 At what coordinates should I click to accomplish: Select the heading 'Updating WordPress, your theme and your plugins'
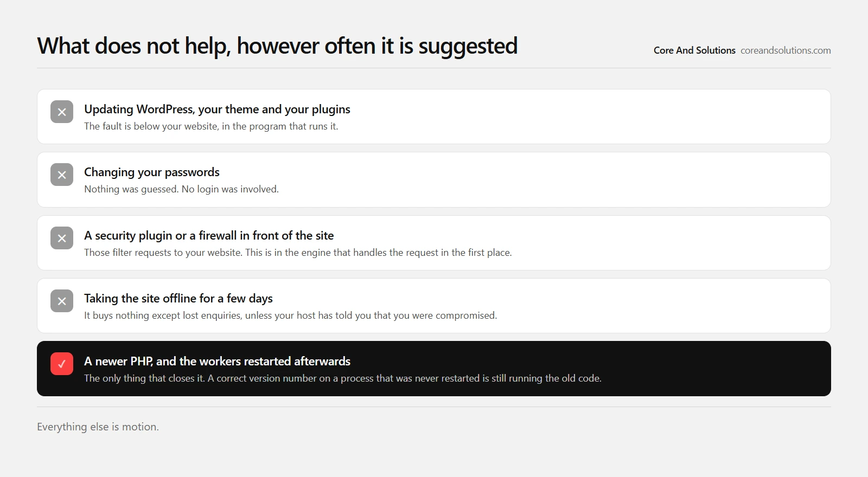coord(217,109)
